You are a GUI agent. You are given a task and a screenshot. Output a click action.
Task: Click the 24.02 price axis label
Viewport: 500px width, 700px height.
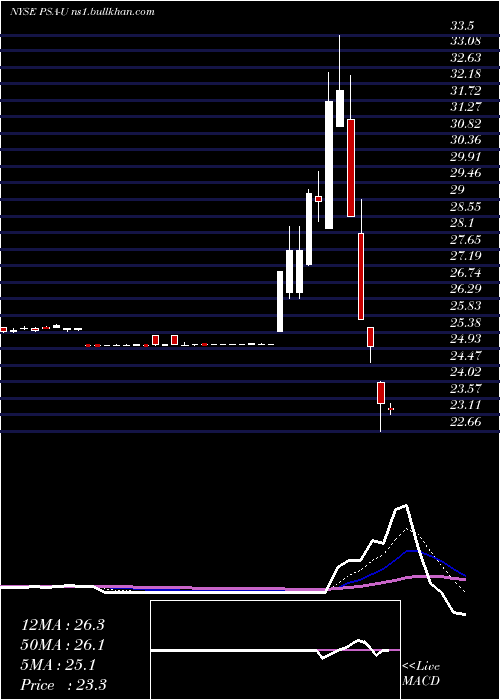[x=465, y=371]
